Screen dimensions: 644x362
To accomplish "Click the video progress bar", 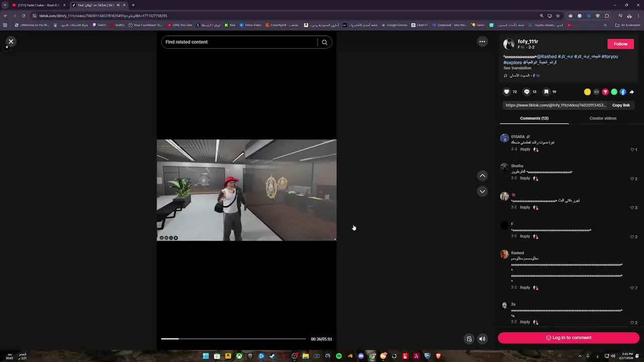I will click(233, 339).
